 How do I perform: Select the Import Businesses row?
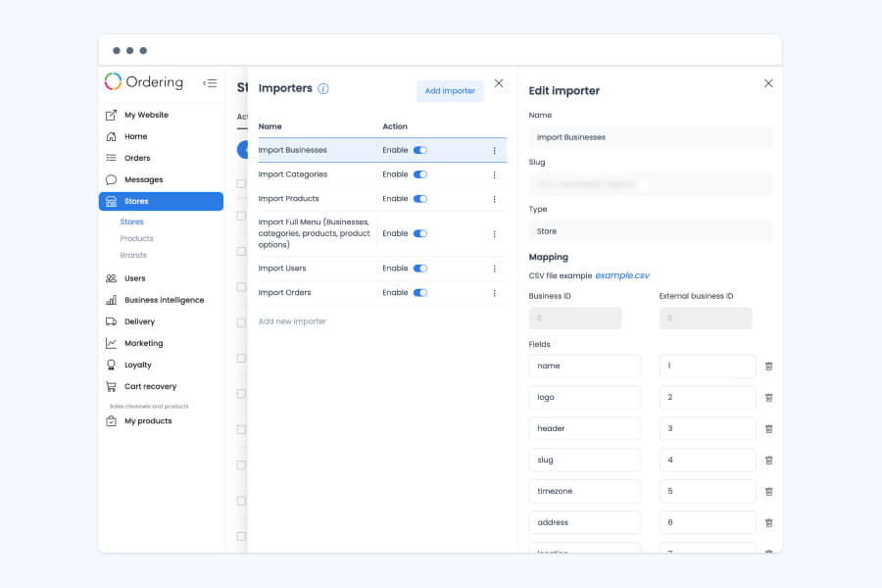click(x=382, y=150)
